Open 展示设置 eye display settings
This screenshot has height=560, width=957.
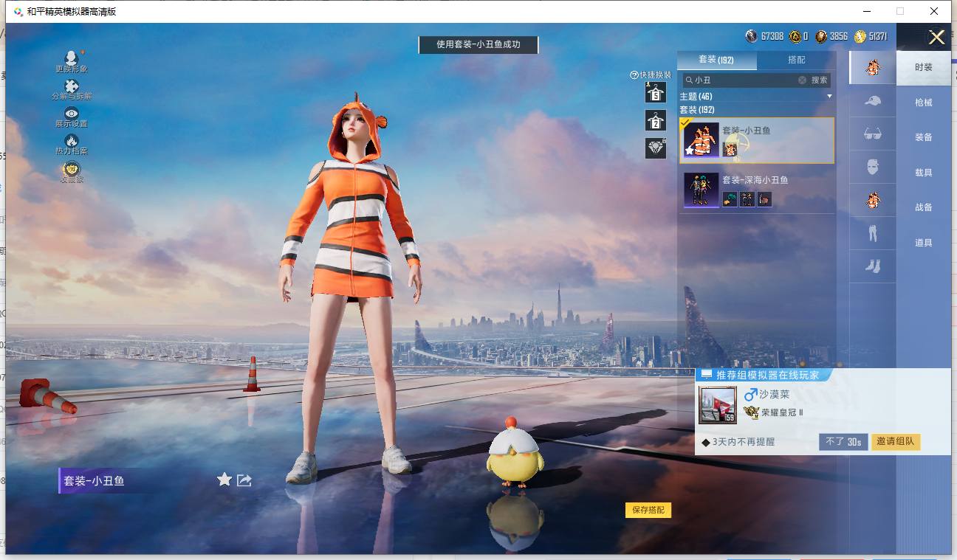coord(72,113)
